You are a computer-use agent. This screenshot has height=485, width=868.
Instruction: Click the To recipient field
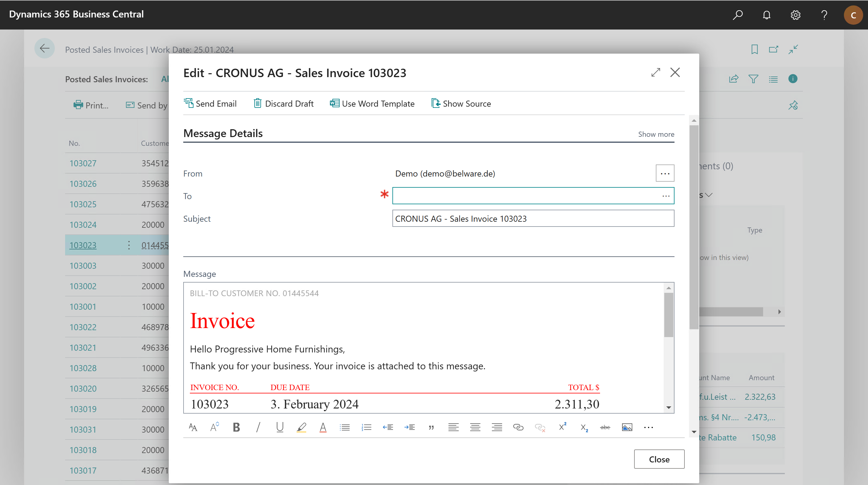(x=533, y=196)
